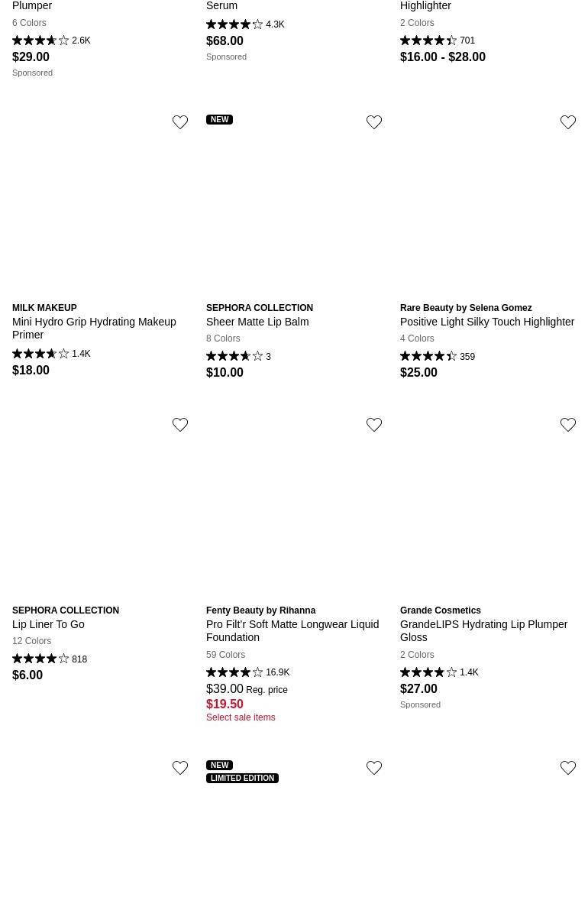Click heart beside the LIMITED EDITION product

(x=374, y=768)
